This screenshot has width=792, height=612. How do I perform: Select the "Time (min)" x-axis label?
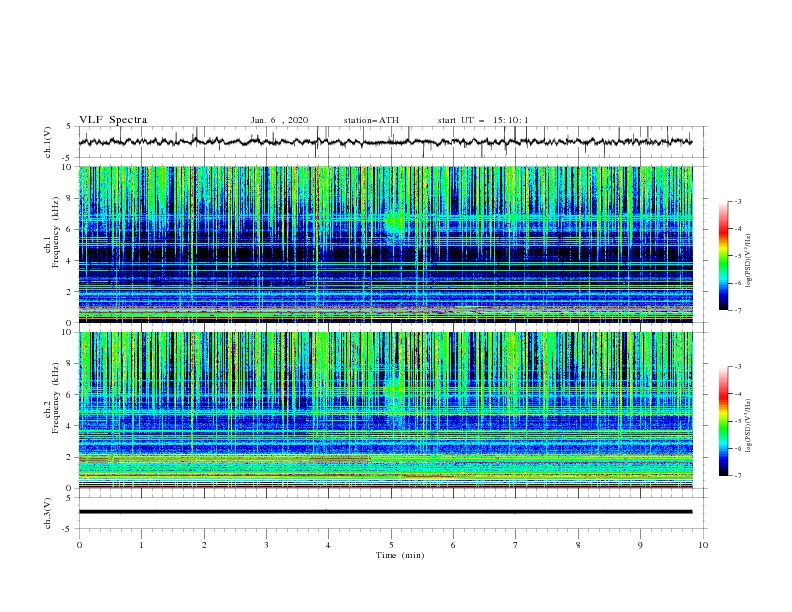click(400, 555)
